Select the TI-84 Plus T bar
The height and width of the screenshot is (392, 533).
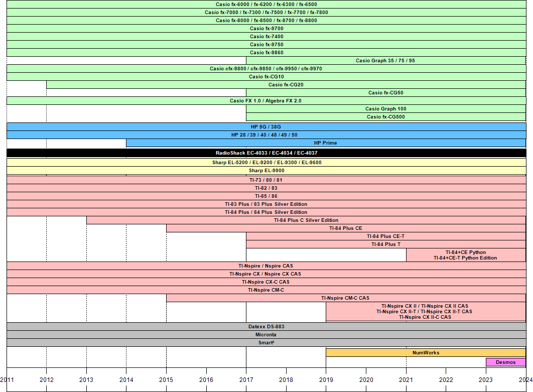coord(386,244)
